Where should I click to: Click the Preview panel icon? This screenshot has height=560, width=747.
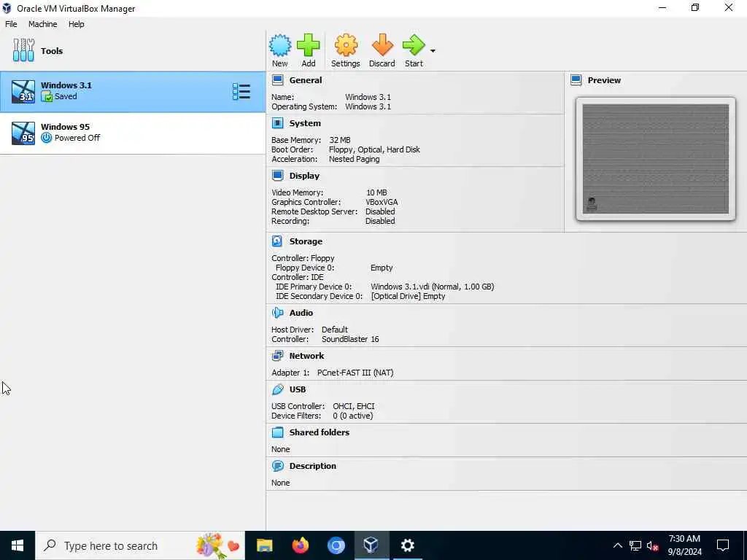click(x=576, y=80)
